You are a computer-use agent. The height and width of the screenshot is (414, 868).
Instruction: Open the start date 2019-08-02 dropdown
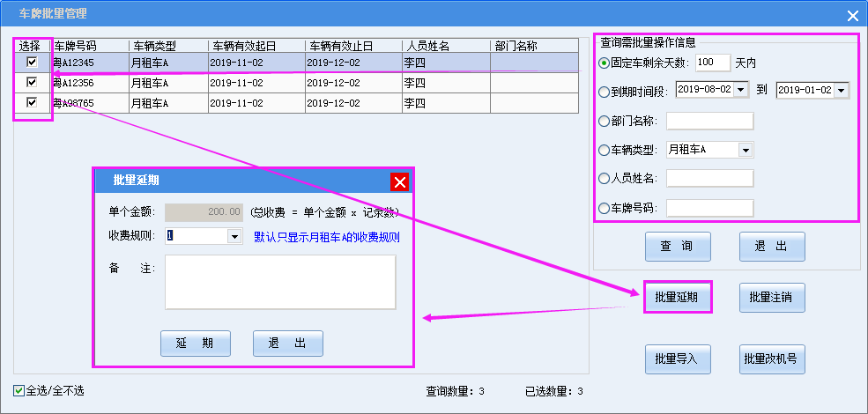[741, 90]
